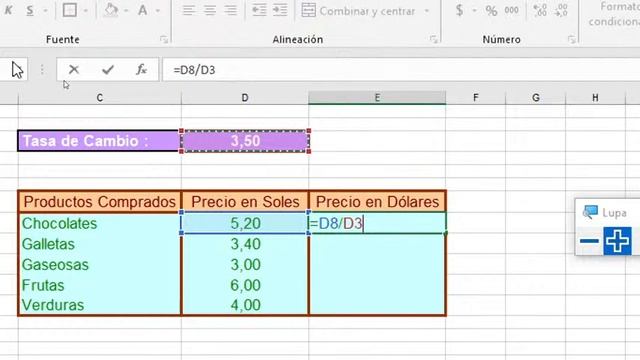Image resolution: width=640 pixels, height=360 pixels.
Task: Apply font color A icon
Action: (x=142, y=10)
